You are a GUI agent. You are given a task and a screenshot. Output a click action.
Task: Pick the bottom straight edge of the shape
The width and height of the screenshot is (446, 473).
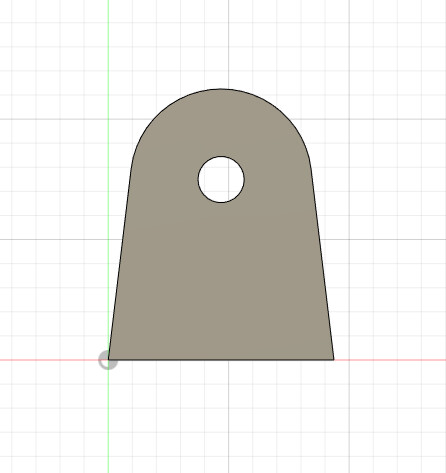[221, 360]
